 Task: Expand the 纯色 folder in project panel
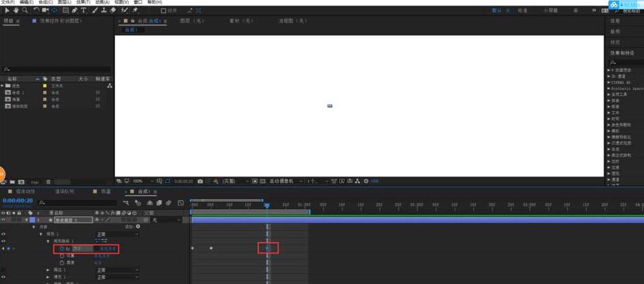[3, 86]
